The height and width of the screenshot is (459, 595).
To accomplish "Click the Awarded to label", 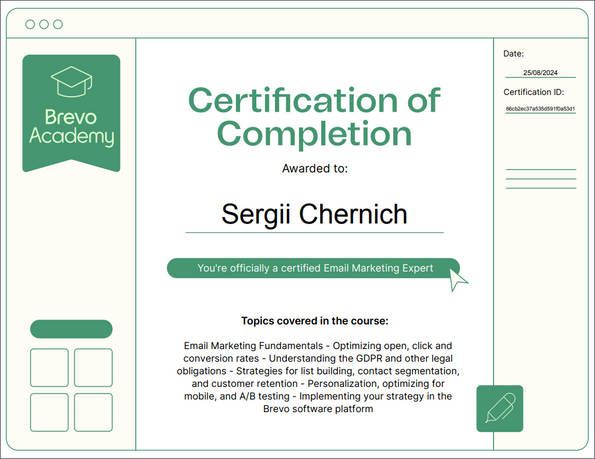I will tap(315, 168).
